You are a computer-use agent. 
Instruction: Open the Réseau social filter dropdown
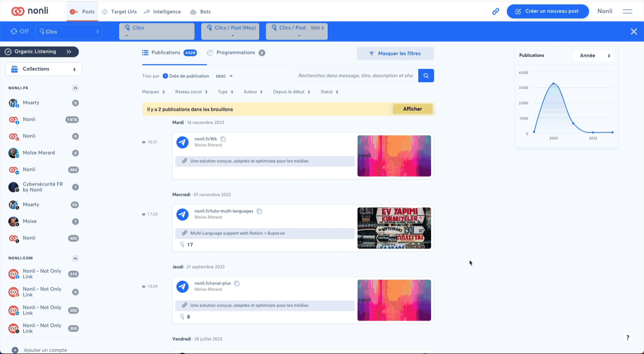click(x=191, y=92)
